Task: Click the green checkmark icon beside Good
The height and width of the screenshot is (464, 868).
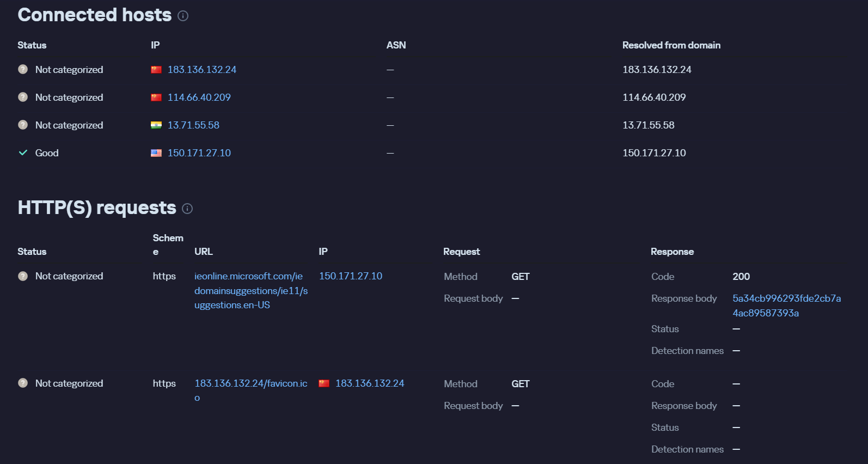Action: point(23,153)
